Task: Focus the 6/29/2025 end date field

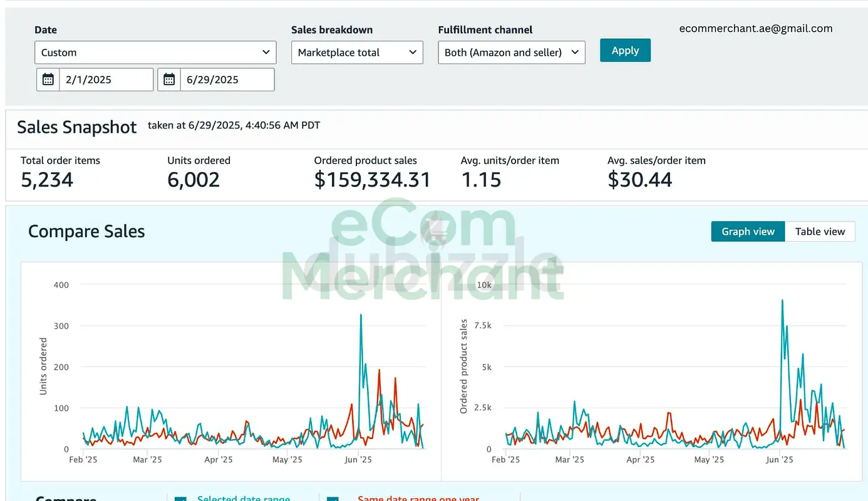Action: click(227, 80)
